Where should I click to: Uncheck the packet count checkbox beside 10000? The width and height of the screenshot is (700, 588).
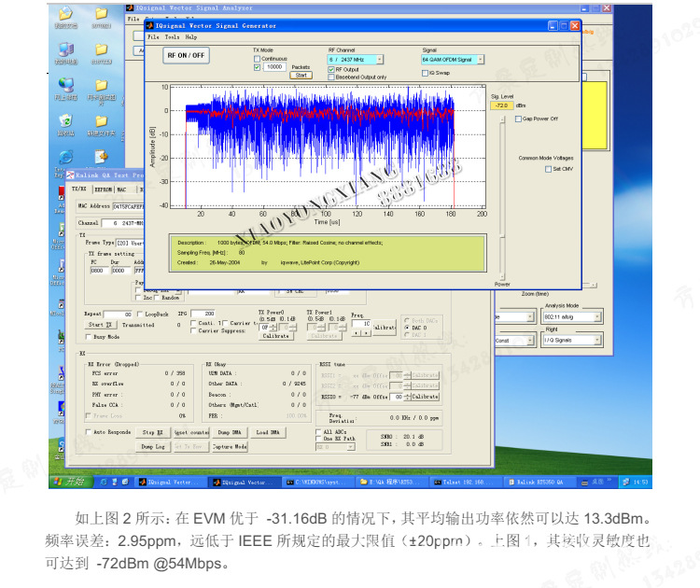pyautogui.click(x=258, y=67)
